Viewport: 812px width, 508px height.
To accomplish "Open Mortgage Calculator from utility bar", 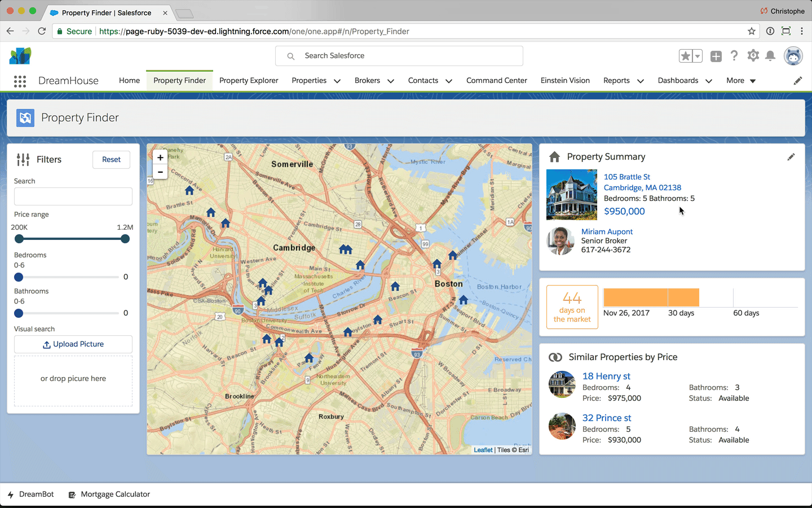I will [x=109, y=494].
